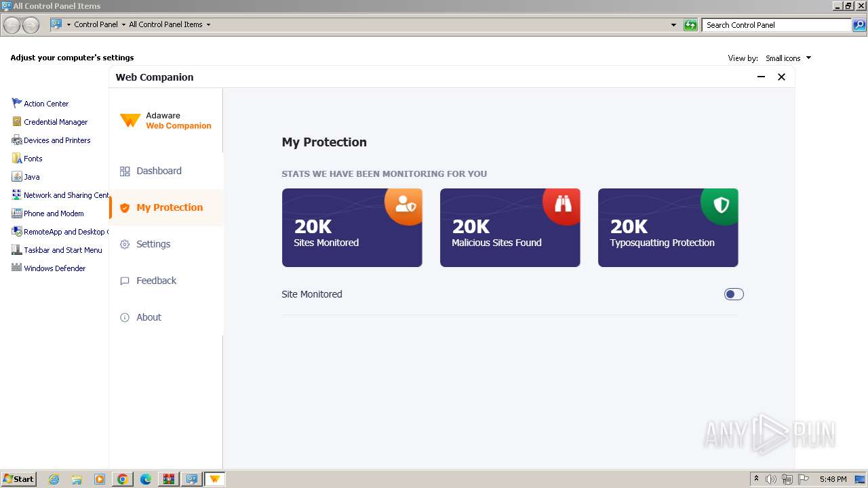The width and height of the screenshot is (868, 488).
Task: Click the green shield Typosquatting icon
Action: 721,204
